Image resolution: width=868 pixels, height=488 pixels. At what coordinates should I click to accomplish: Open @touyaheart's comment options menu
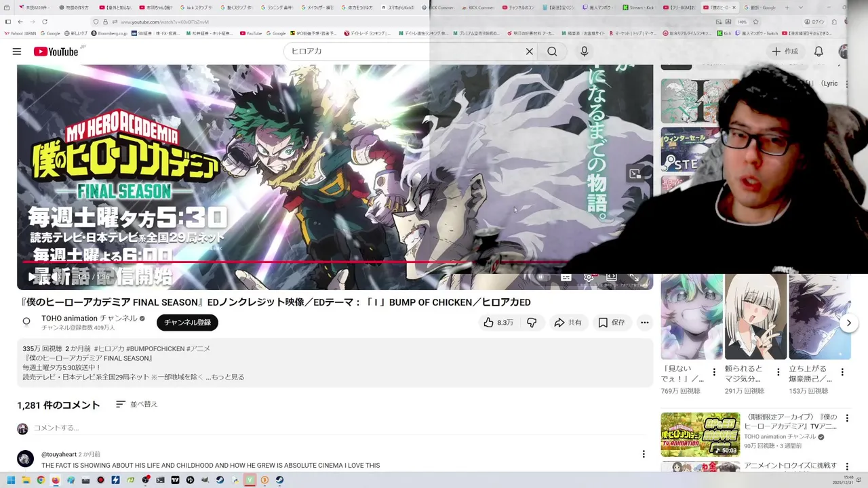644,454
